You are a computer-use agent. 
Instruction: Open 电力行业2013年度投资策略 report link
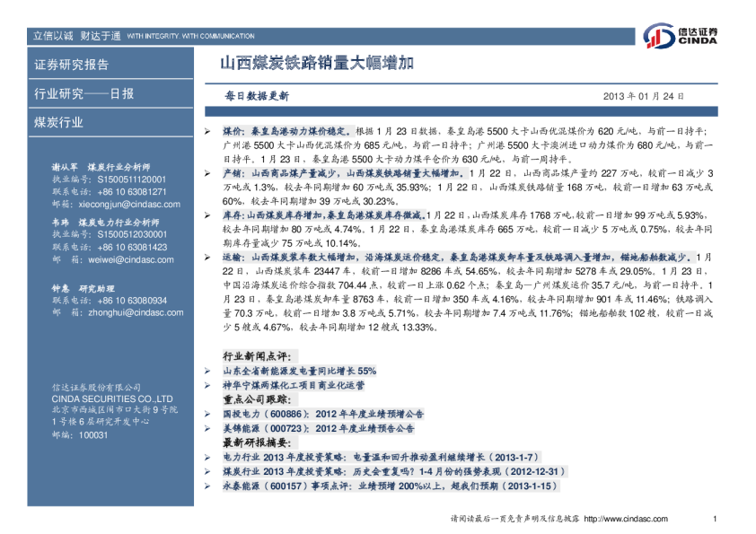[x=369, y=458]
